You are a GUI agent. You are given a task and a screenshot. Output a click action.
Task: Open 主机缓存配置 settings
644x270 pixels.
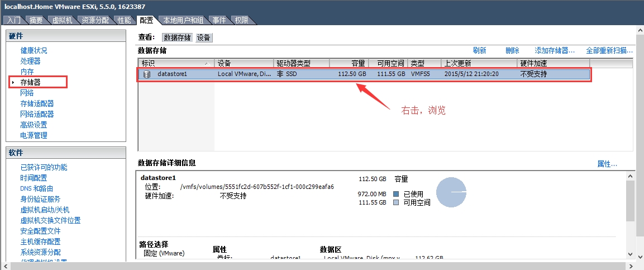tap(40, 241)
